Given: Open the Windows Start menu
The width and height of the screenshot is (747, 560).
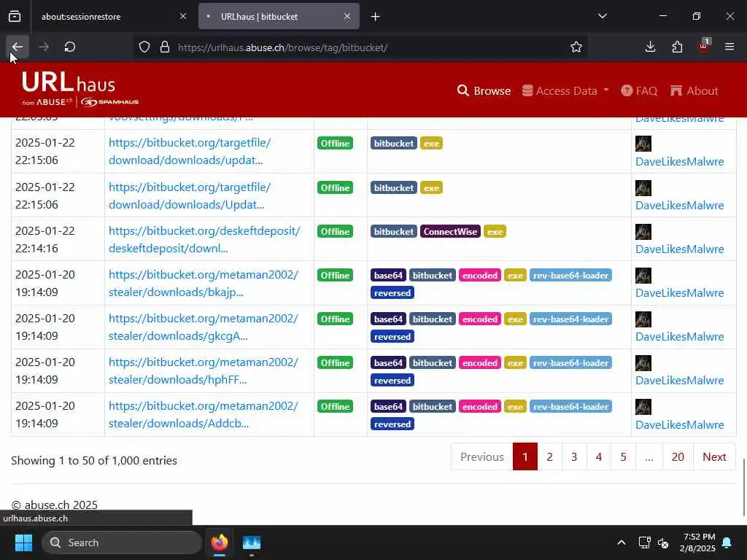Looking at the screenshot, I should pyautogui.click(x=23, y=542).
